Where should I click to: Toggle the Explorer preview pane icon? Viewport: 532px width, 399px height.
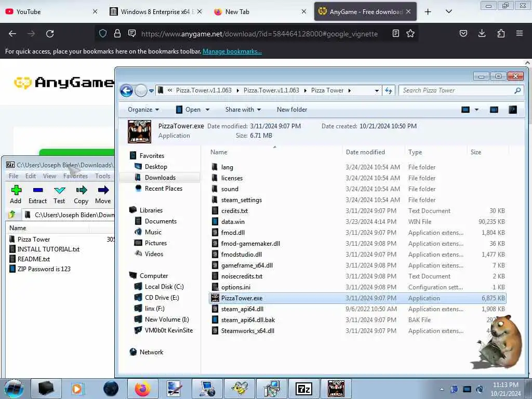coord(494,110)
